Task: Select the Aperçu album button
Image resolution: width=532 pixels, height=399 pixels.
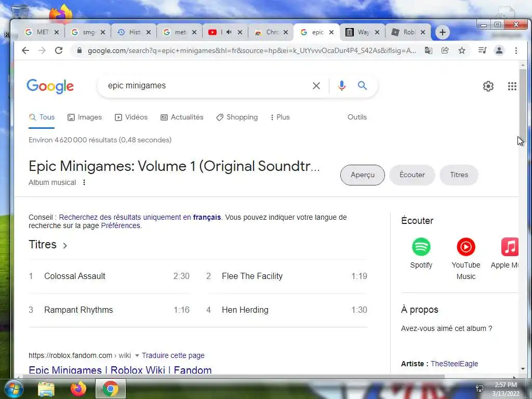Action: tap(363, 175)
